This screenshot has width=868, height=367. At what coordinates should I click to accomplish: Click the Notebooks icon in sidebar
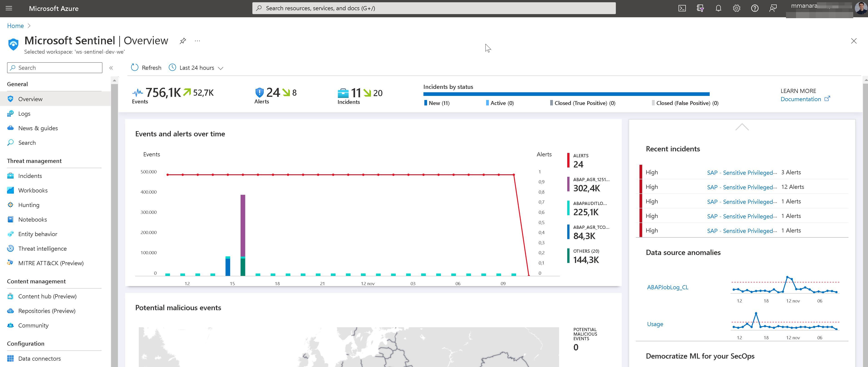(10, 219)
